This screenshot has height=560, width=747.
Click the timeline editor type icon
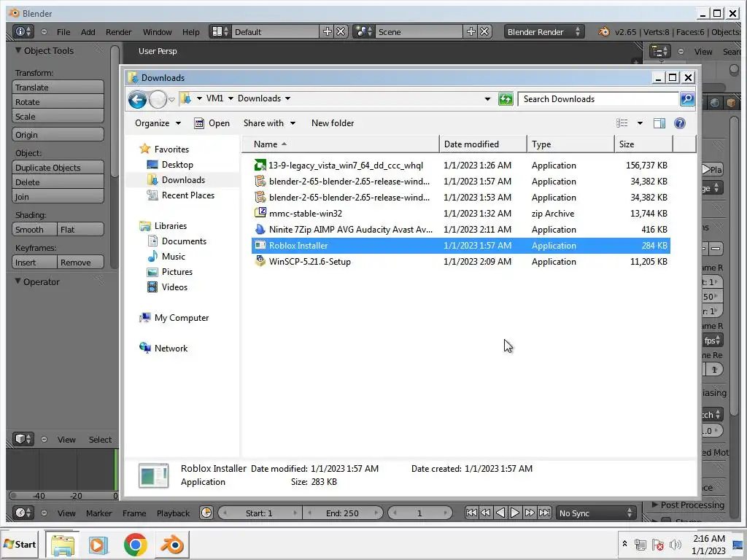[23, 513]
